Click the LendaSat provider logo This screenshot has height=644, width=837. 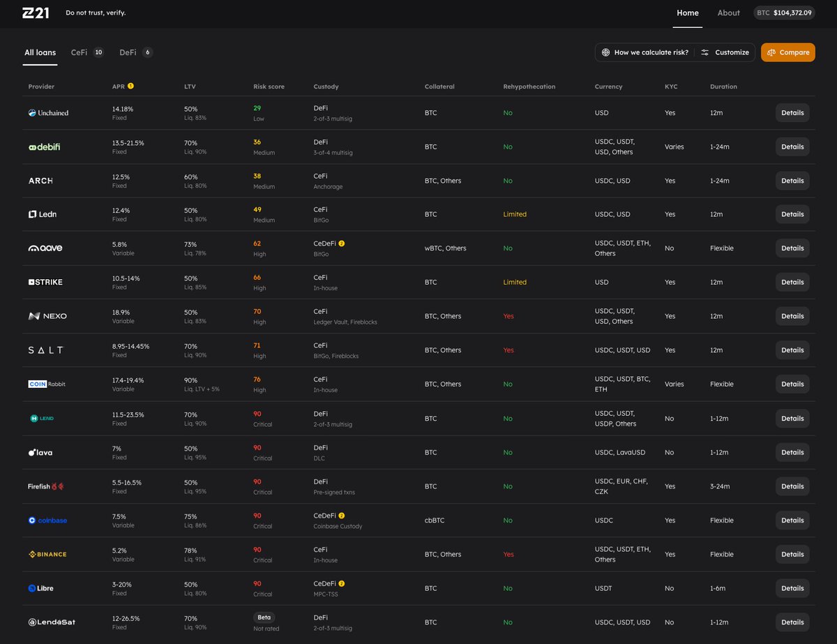tap(52, 622)
